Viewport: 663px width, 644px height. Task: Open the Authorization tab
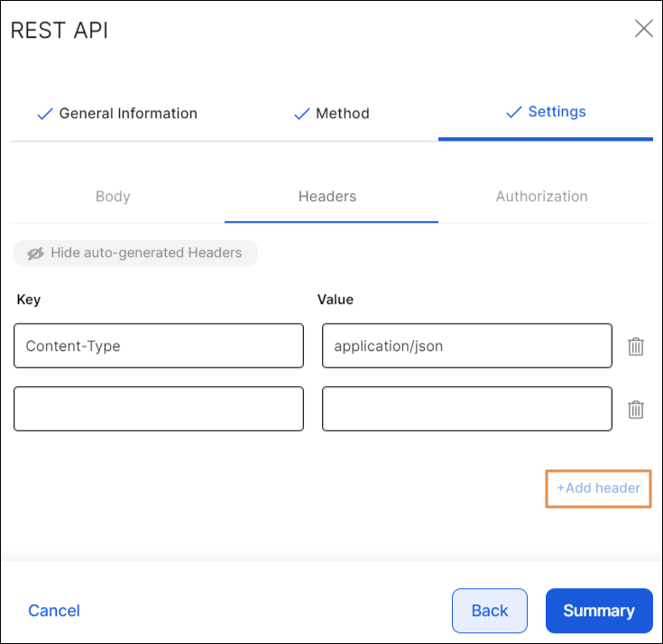point(541,197)
